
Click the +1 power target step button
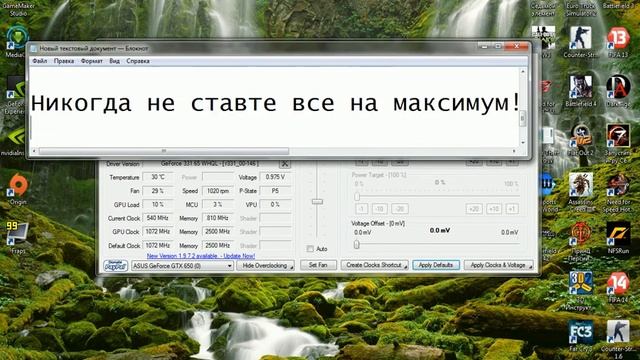click(512, 209)
